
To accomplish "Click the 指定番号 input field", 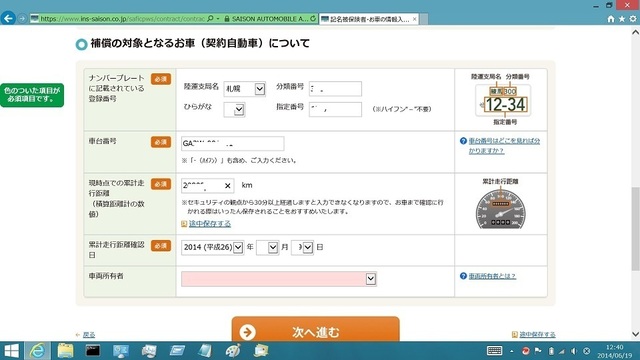I will [335, 109].
